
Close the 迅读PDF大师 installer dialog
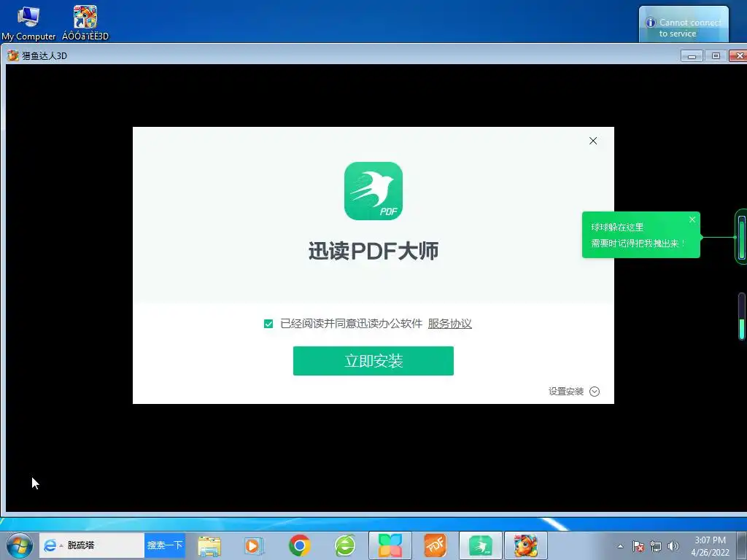click(592, 141)
